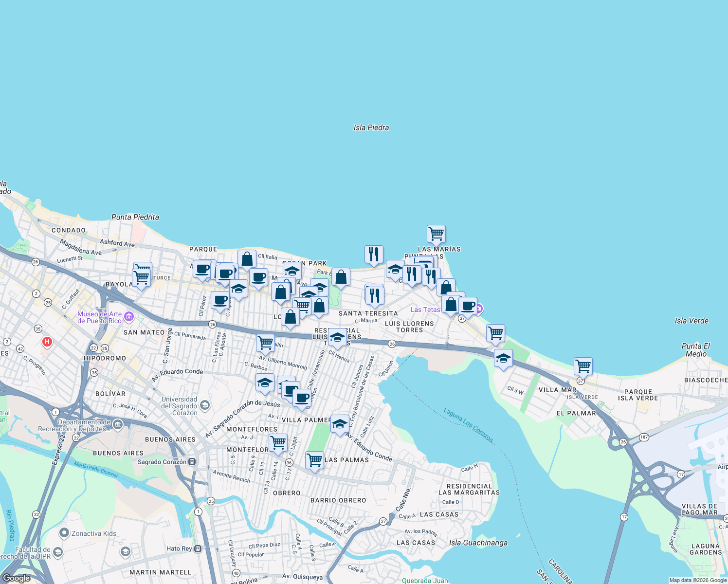Image resolution: width=728 pixels, height=584 pixels.
Task: Select the HIPÓDROMO neighborhood label
Action: point(105,358)
